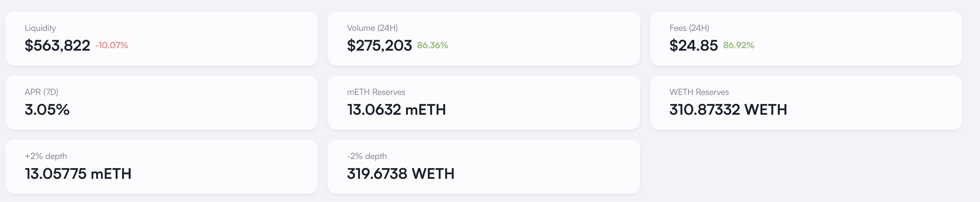The height and width of the screenshot is (202, 980).
Task: Click the WETH Reserves label
Action: point(699,92)
